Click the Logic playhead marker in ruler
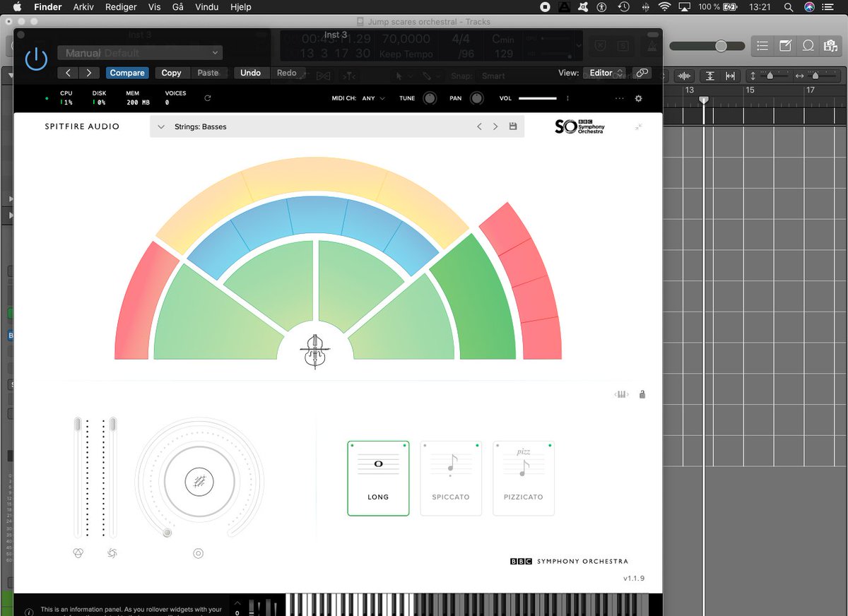Viewport: 848px width, 616px height. (704, 100)
